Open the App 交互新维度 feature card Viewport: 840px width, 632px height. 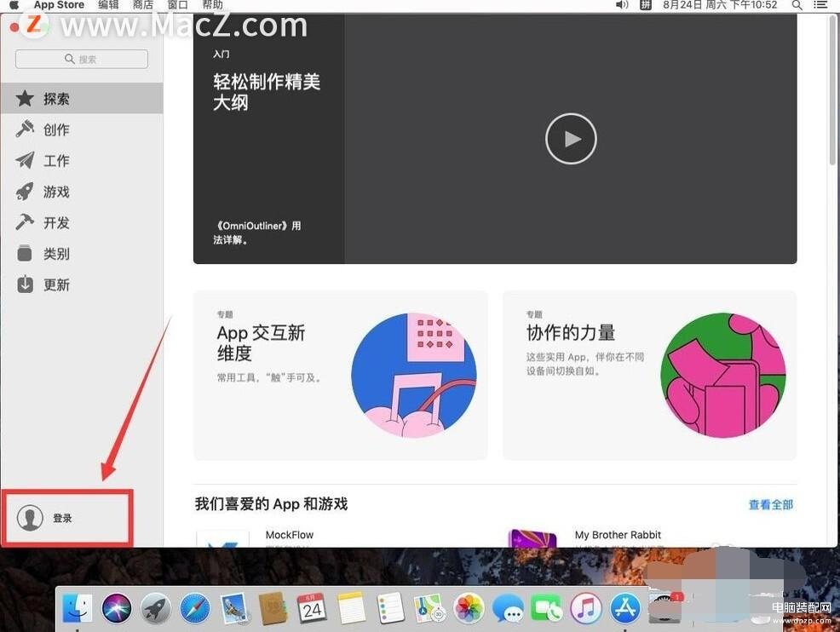click(341, 375)
